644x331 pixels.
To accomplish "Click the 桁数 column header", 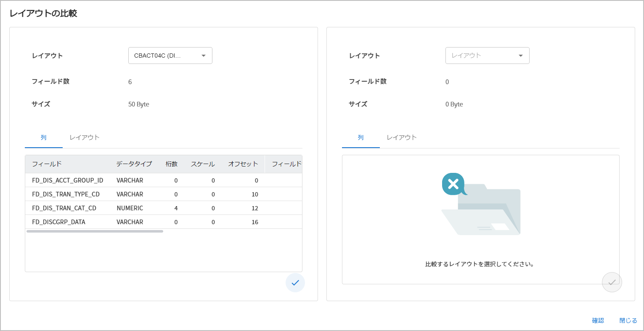I will coord(172,164).
